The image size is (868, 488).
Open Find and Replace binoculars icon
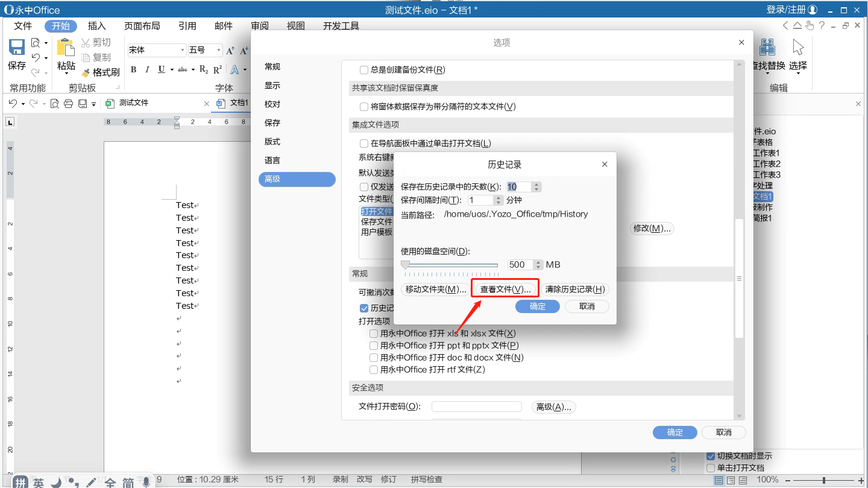(767, 48)
